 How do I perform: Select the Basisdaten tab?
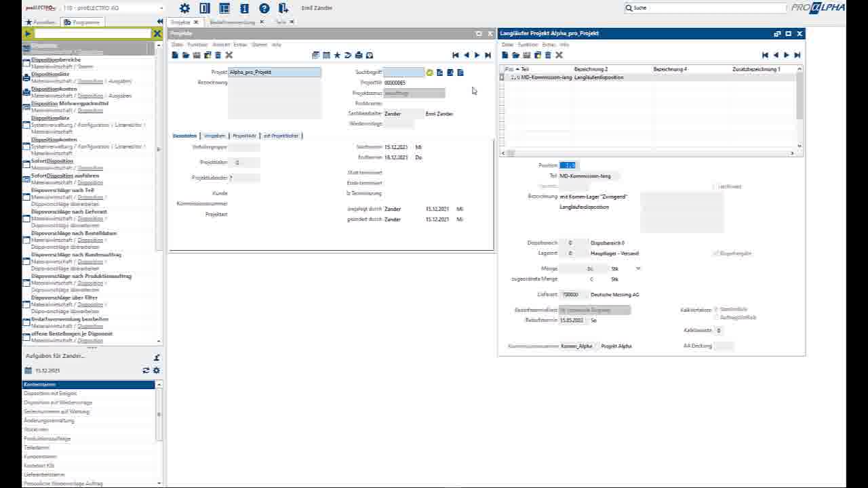pos(184,136)
